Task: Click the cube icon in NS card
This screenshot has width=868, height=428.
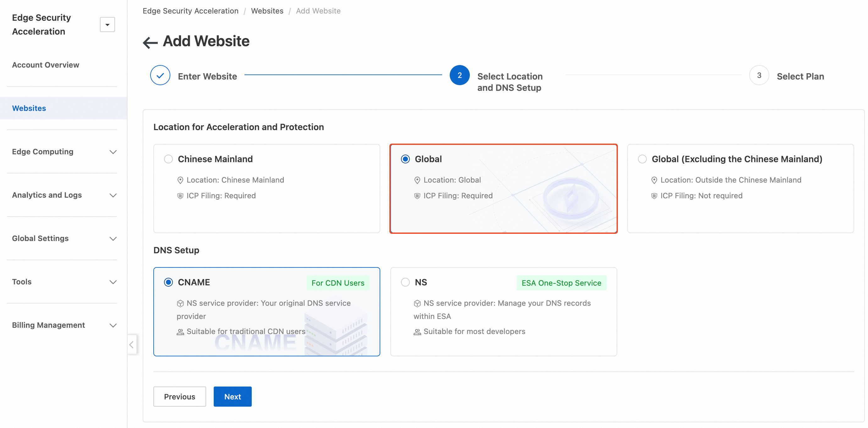Action: click(x=417, y=303)
